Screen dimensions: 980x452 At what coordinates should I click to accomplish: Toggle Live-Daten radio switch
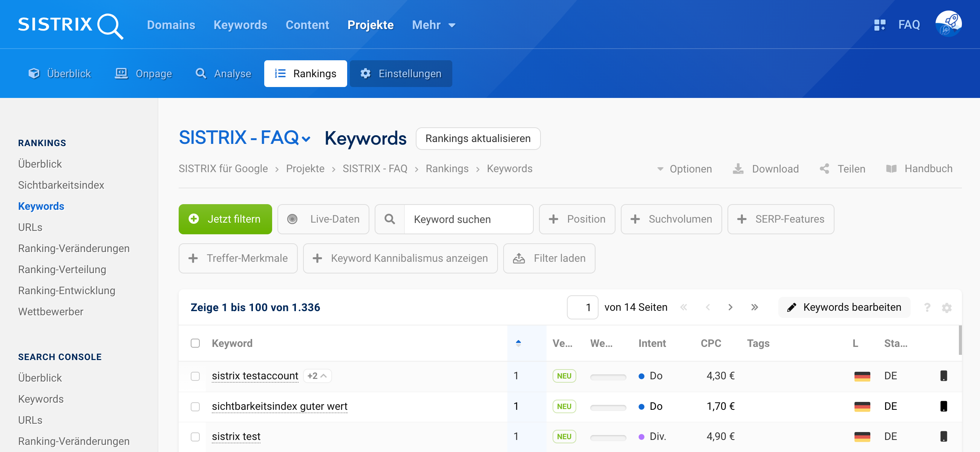[292, 219]
